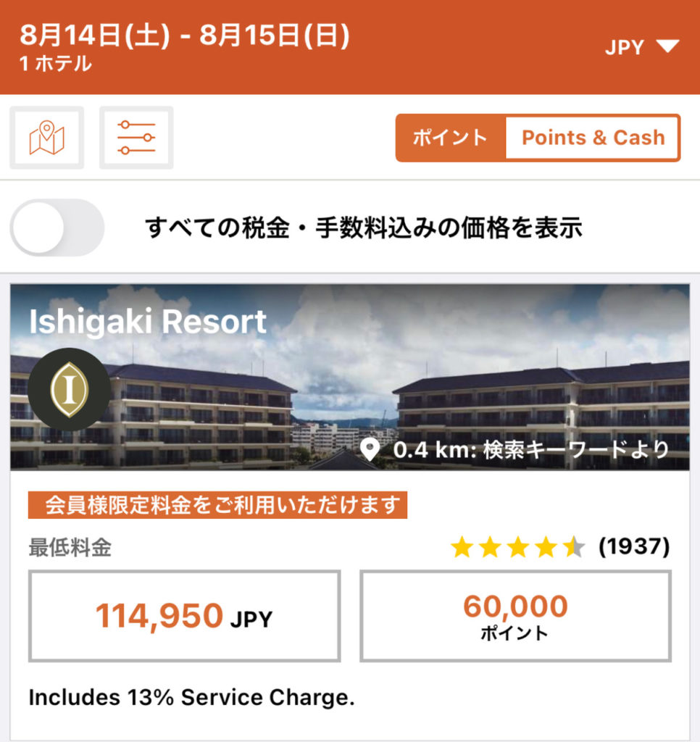Viewport: 700px width, 742px height.
Task: Open the Ishigaki Resort hotel title
Action: point(148,322)
